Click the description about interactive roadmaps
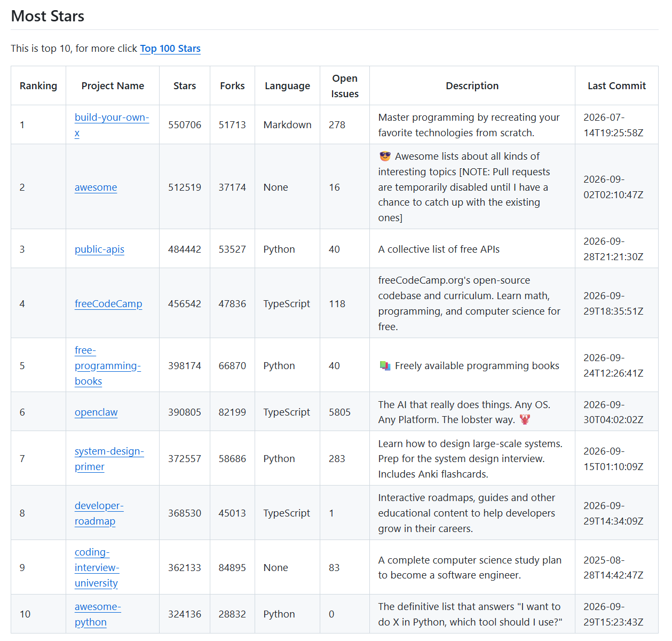Screen dimensions: 672x641 coord(467,513)
